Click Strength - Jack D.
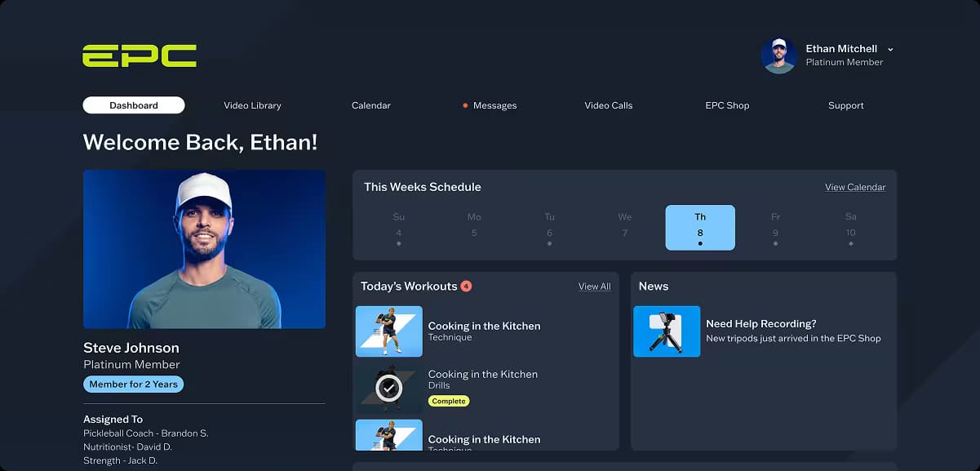The width and height of the screenshot is (980, 471). click(x=120, y=460)
